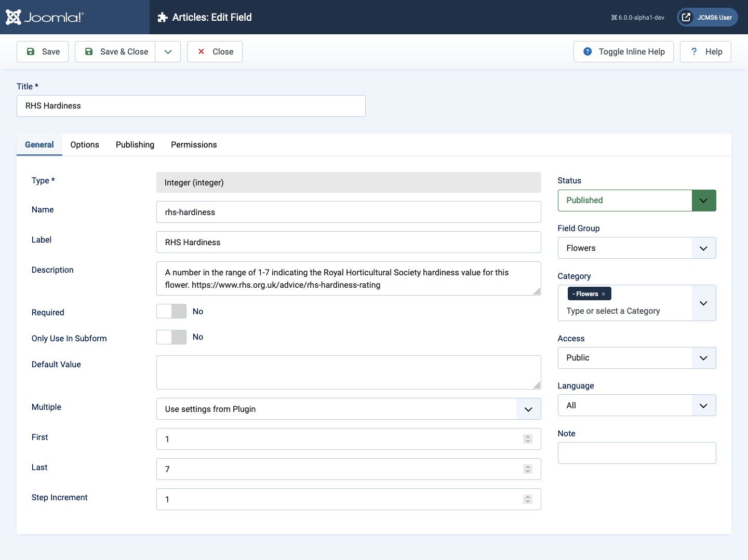
Task: Toggle the Required switch
Action: click(x=171, y=311)
